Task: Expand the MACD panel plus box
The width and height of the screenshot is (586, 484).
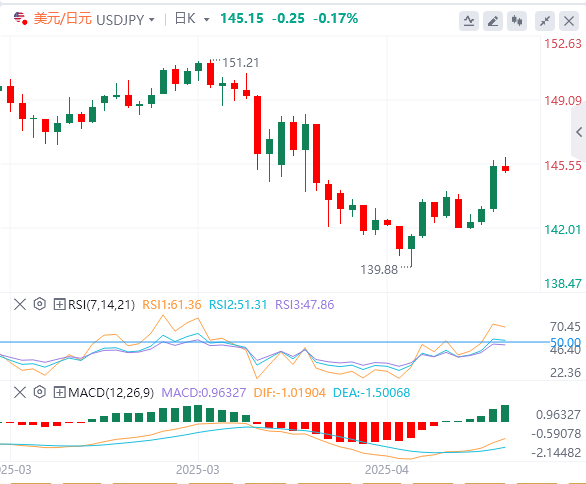Action: click(59, 392)
